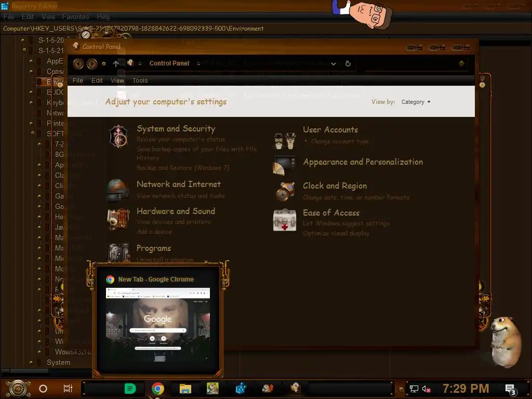Open the View by Category dropdown
Viewport: 532px width, 399px height.
[x=416, y=102]
